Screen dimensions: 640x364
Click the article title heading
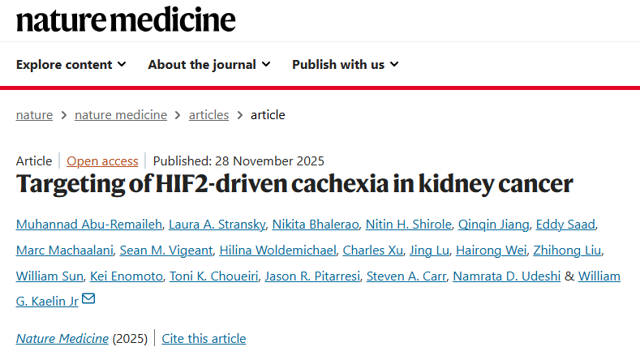click(x=294, y=184)
